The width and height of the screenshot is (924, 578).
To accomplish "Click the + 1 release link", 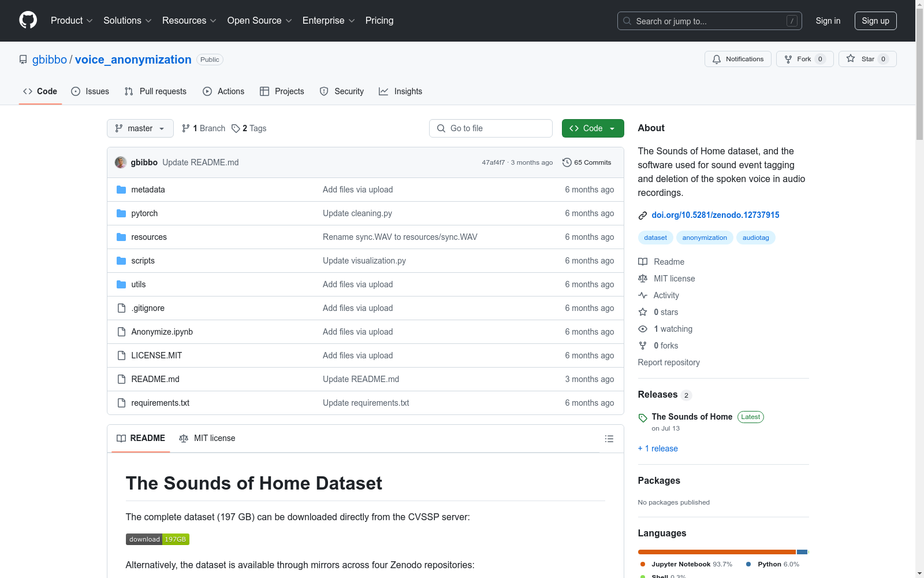I will click(658, 449).
